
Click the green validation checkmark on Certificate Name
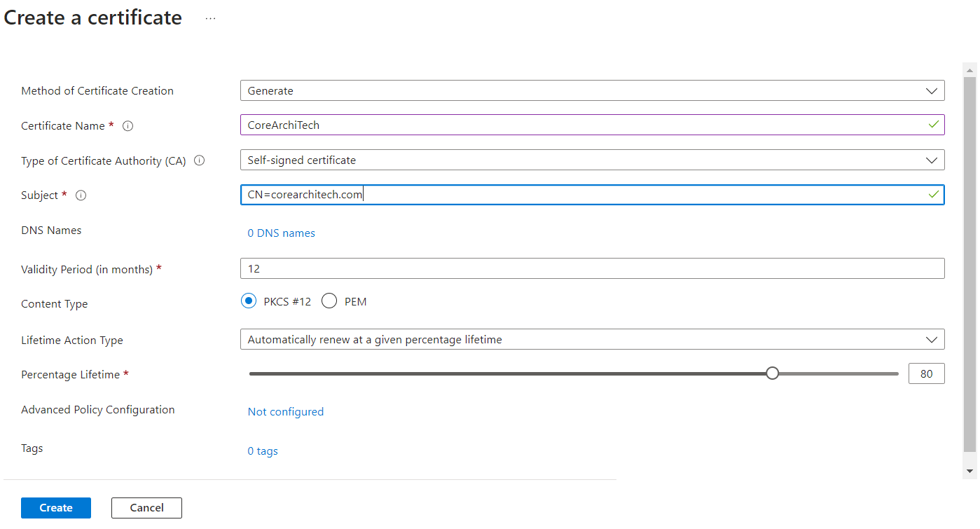[933, 124]
